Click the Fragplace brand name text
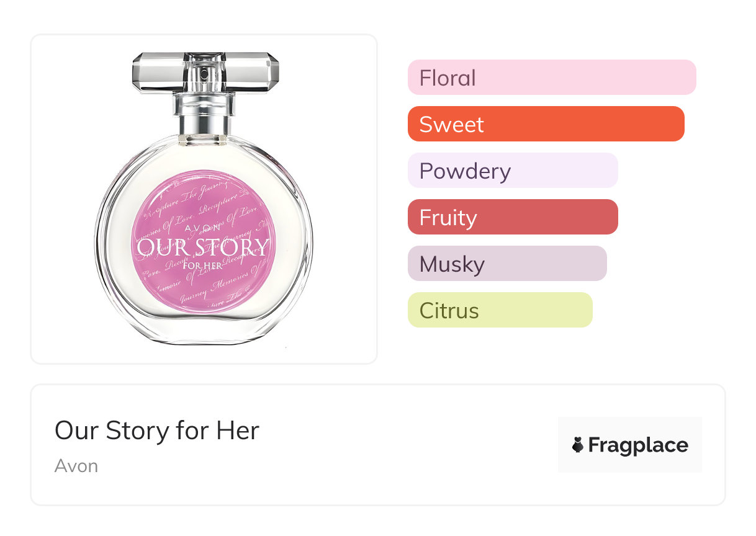The image size is (756, 536). 638,445
